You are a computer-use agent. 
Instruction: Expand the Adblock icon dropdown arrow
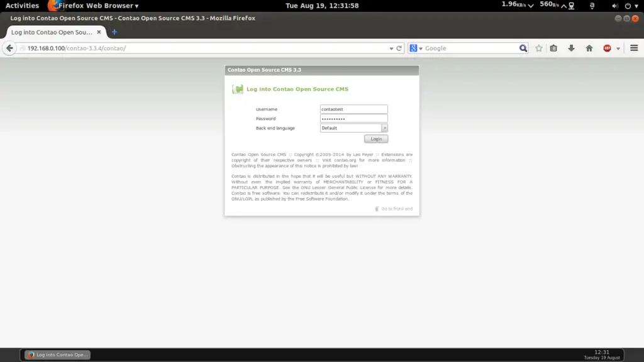[618, 48]
